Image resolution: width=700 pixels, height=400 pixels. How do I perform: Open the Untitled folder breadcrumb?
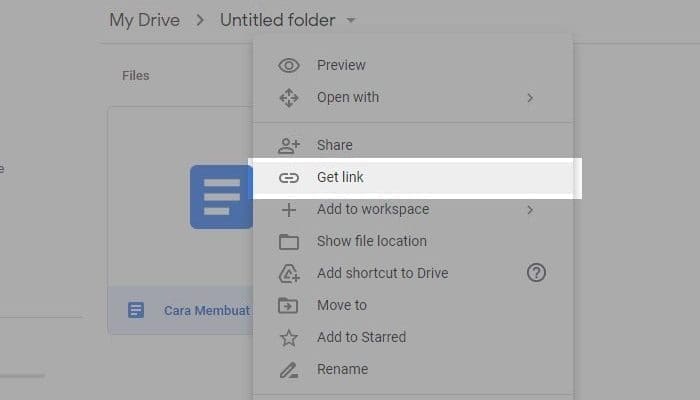[278, 20]
